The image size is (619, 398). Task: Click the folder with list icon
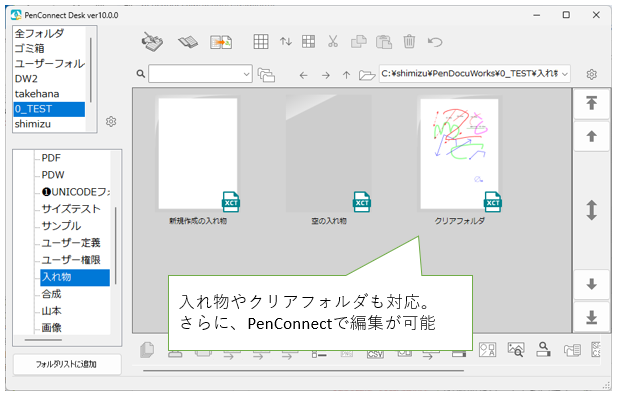(572, 350)
